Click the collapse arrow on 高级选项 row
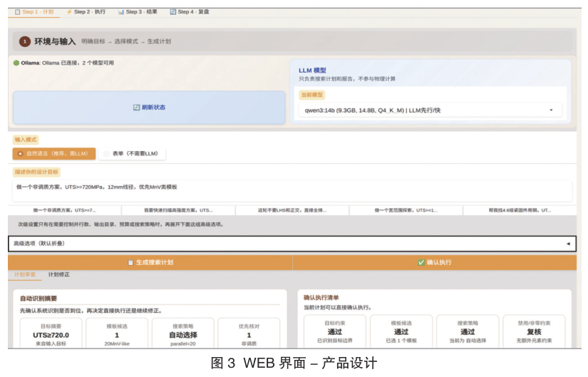 click(568, 244)
